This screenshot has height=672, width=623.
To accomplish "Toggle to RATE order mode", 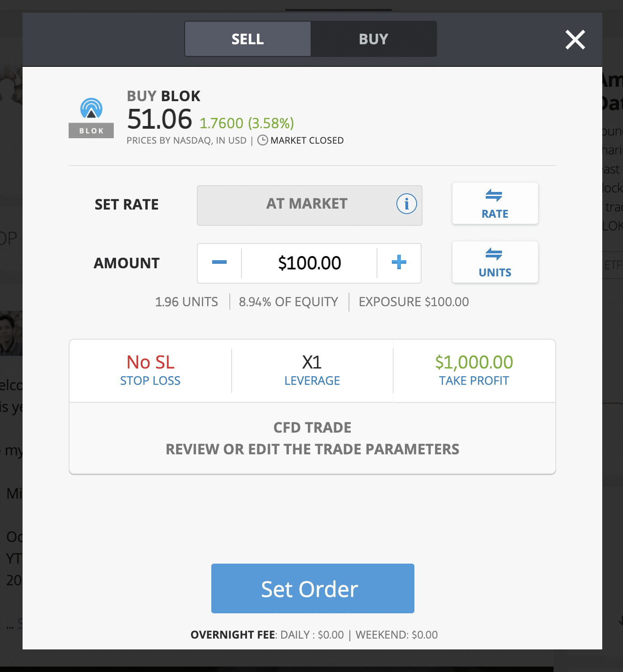I will click(x=495, y=204).
